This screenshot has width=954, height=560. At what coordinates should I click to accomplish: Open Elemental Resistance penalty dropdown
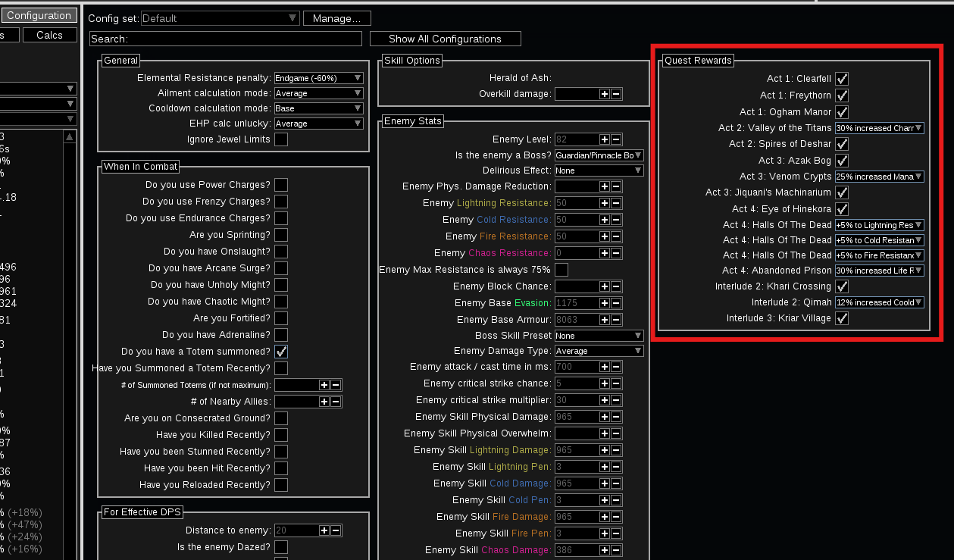pyautogui.click(x=318, y=78)
